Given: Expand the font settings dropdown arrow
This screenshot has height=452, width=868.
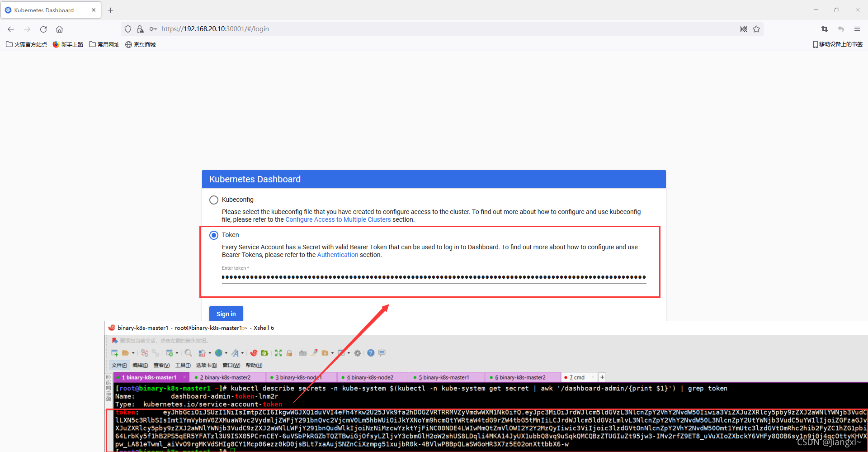Looking at the screenshot, I should tap(242, 353).
